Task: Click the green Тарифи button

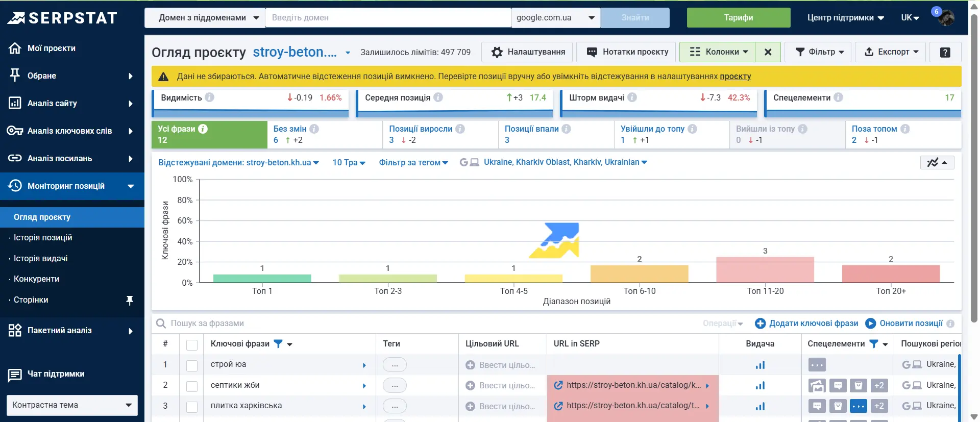Action: click(x=738, y=18)
